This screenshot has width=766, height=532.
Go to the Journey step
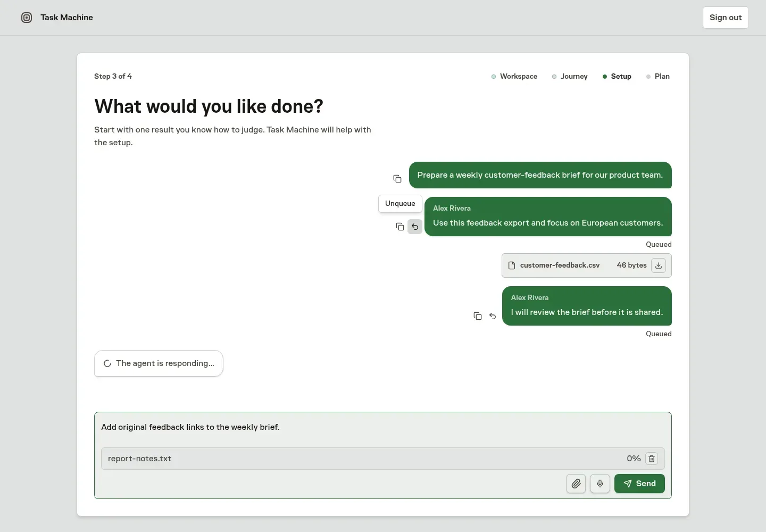(570, 77)
